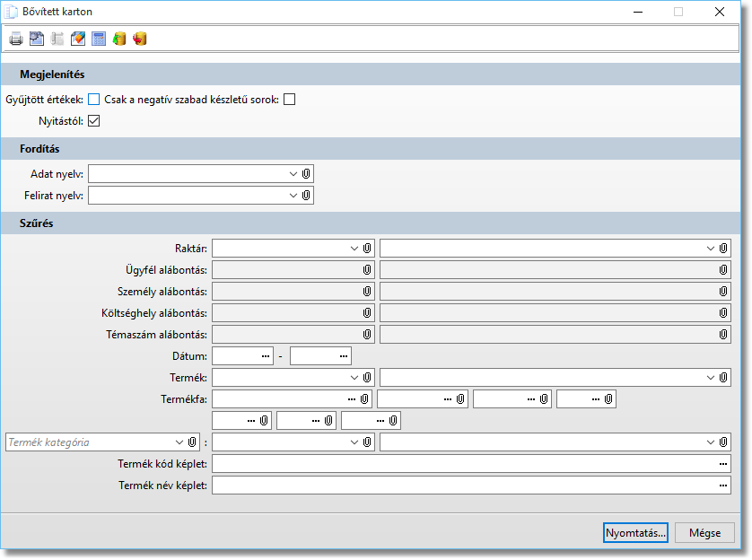
Task: Click the paperclip next to Felirat nyelv
Action: (306, 196)
